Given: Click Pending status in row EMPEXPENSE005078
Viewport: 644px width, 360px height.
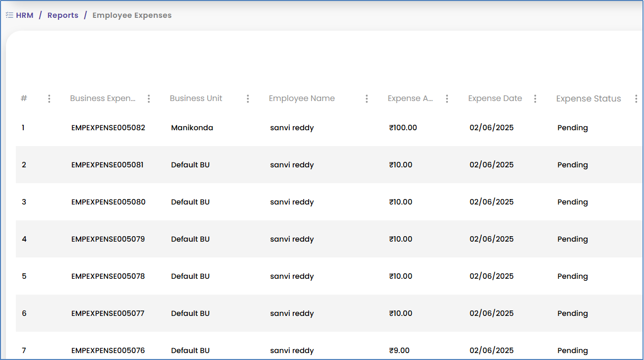Looking at the screenshot, I should tap(573, 276).
